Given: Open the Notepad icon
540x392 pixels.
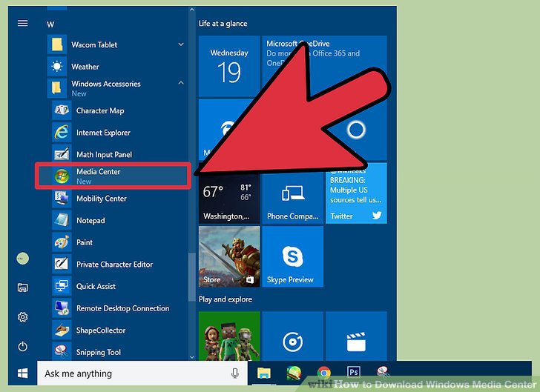Looking at the screenshot, I should [x=62, y=220].
